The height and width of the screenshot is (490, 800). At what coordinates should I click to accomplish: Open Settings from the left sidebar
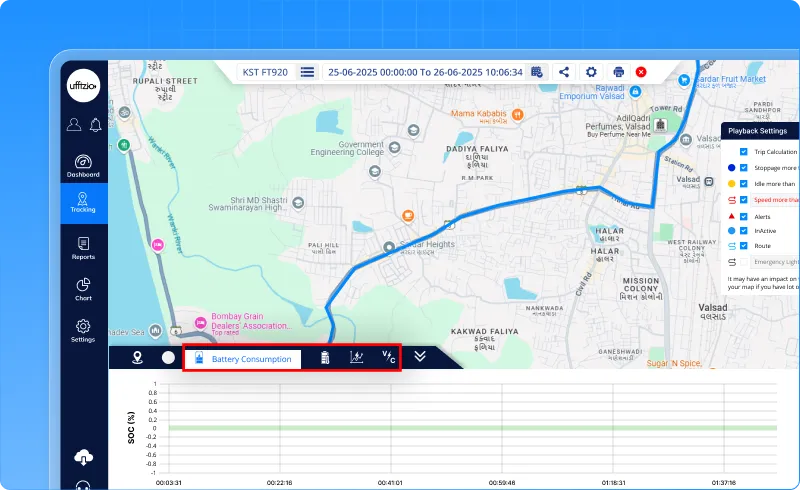tap(83, 330)
